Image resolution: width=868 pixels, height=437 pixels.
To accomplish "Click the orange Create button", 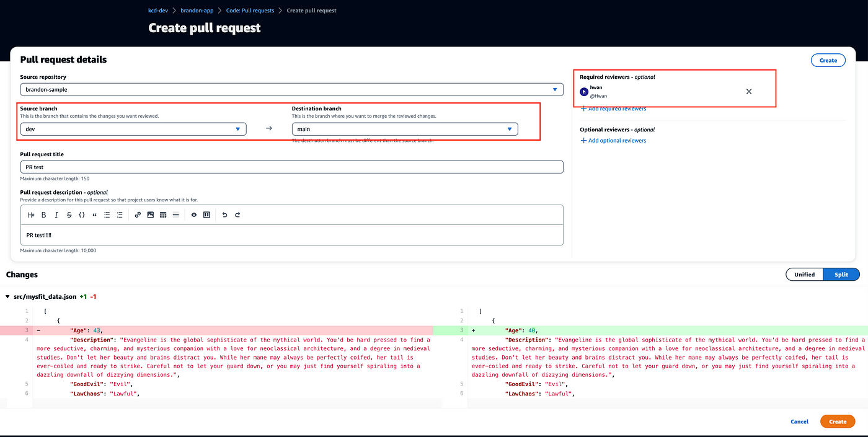I will (x=838, y=422).
